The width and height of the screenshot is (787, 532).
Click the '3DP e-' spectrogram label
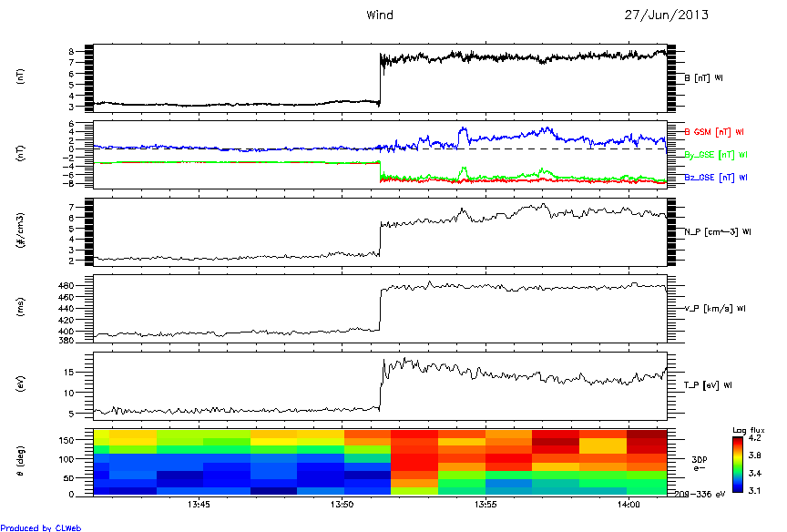[x=700, y=464]
